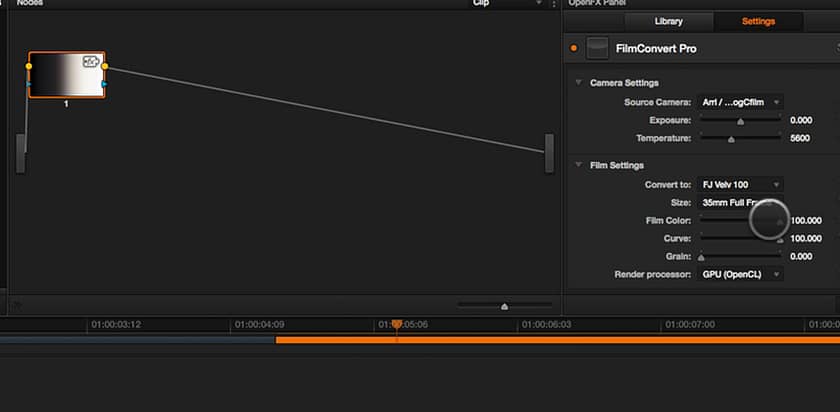The width and height of the screenshot is (840, 412).
Task: Open the Nodes panel options menu dots
Action: [x=554, y=4]
